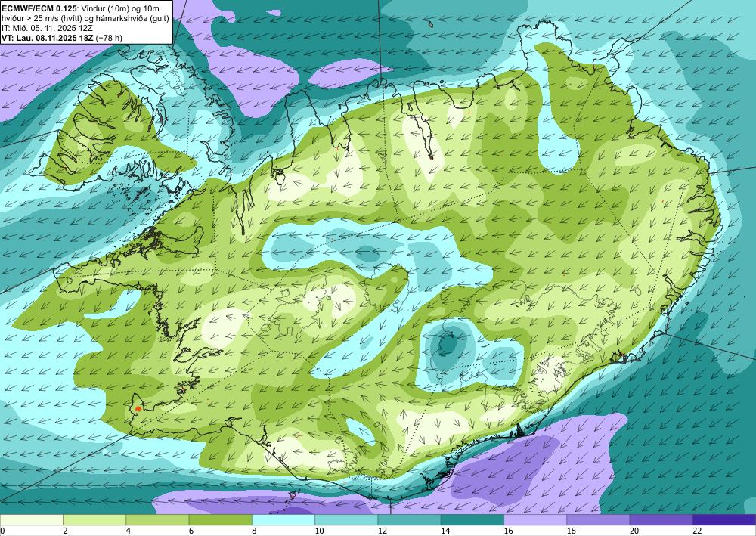Choose the dark teal 14–16 m/s legend swatch
This screenshot has width=756, height=536.
(x=472, y=519)
